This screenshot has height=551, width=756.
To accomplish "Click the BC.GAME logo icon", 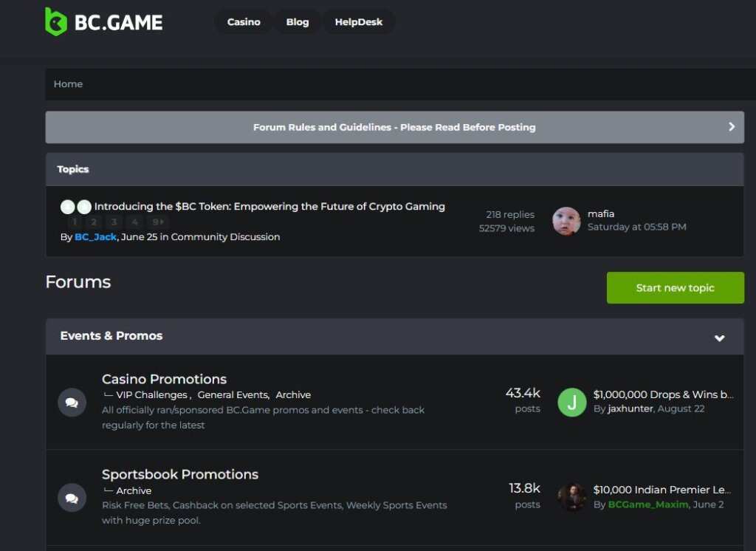I will (x=56, y=22).
